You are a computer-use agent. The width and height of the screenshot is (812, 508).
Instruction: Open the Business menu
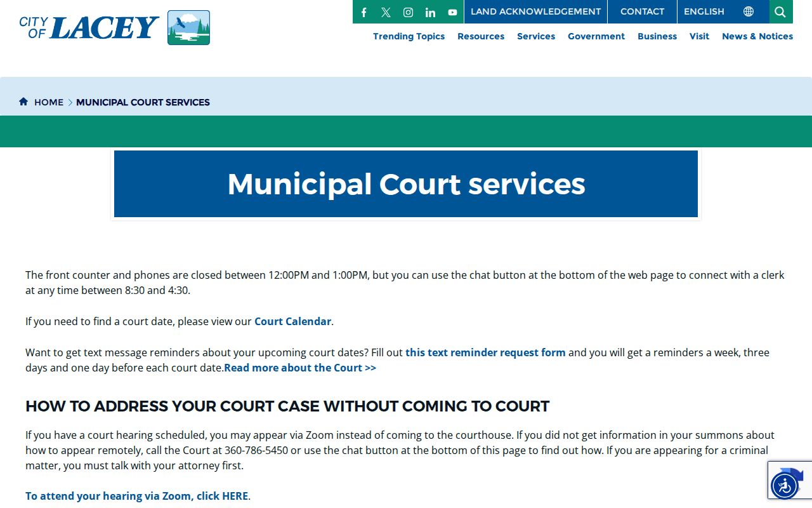(657, 36)
